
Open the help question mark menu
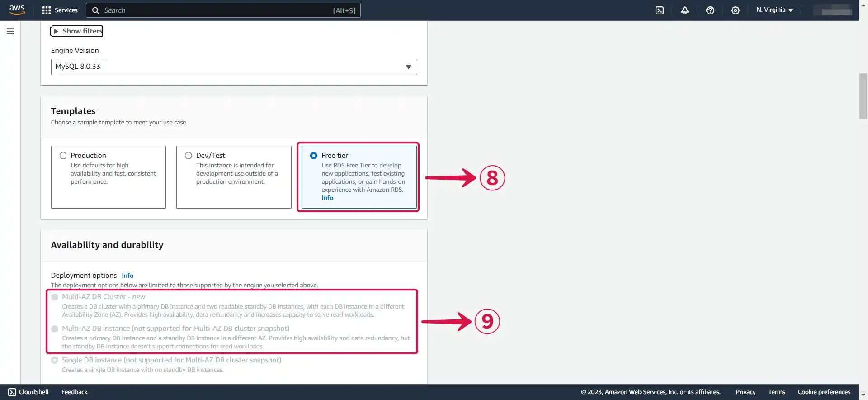click(710, 10)
